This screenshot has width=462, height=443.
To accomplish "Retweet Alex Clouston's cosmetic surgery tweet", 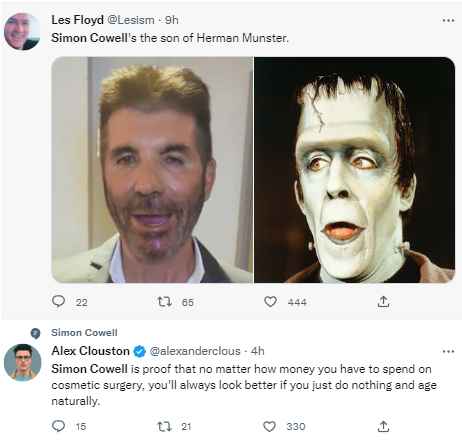I will click(164, 426).
